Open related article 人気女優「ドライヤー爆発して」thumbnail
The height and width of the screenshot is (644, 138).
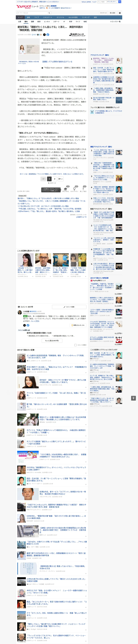pos(25,260)
